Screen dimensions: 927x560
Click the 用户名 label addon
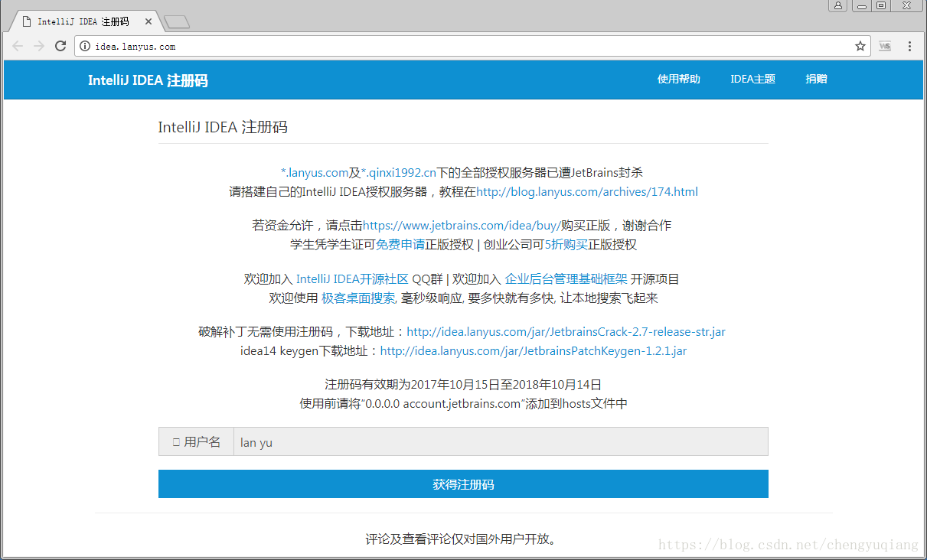pyautogui.click(x=196, y=441)
